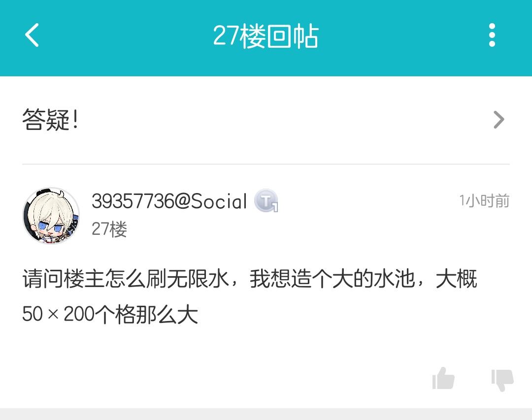Tap the word 大概 ending the first line
This screenshot has width=532, height=420.
coord(457,279)
